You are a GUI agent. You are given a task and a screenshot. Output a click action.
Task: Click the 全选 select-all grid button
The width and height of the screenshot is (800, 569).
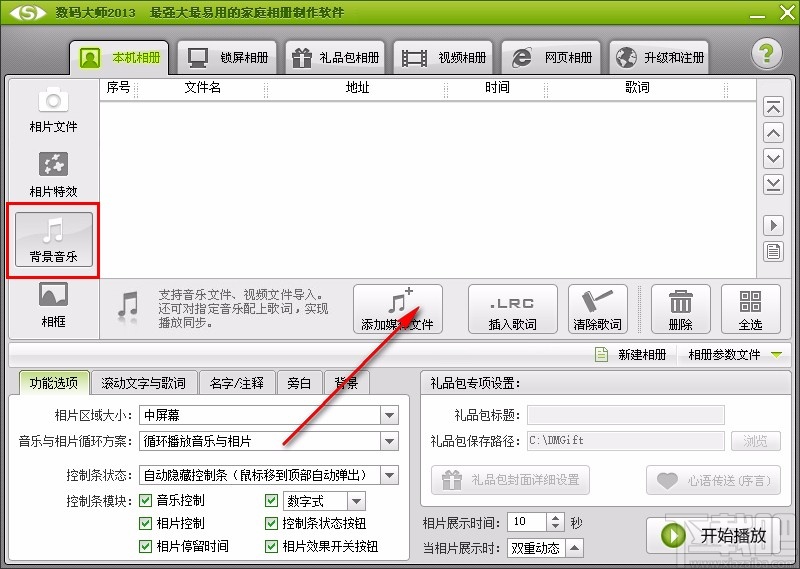click(x=751, y=309)
